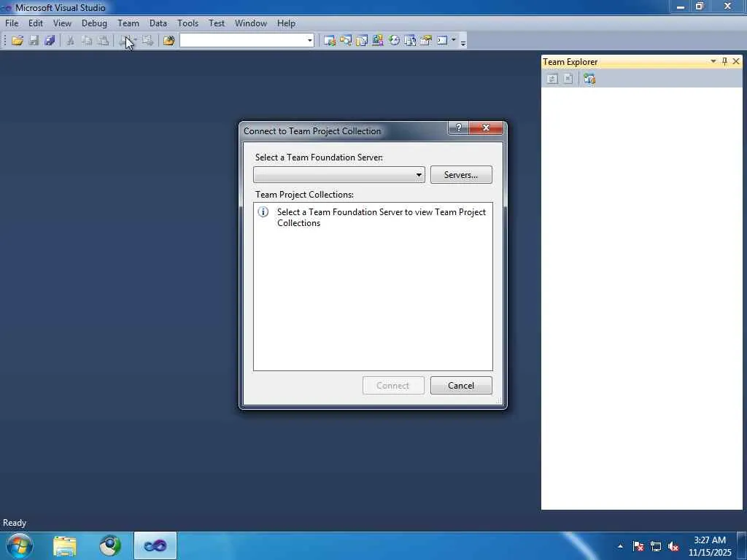747x560 pixels.
Task: Close the Connect to Team Project Collection dialog
Action: tap(486, 128)
